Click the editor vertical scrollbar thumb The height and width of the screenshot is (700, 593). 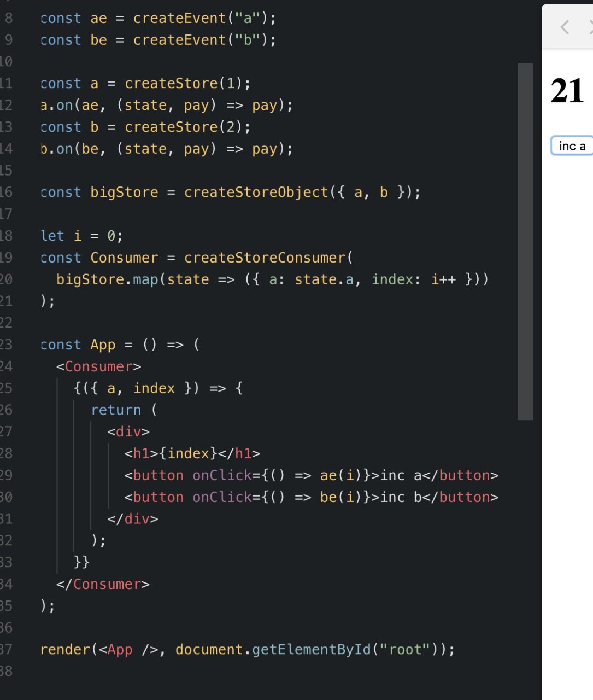tap(525, 241)
